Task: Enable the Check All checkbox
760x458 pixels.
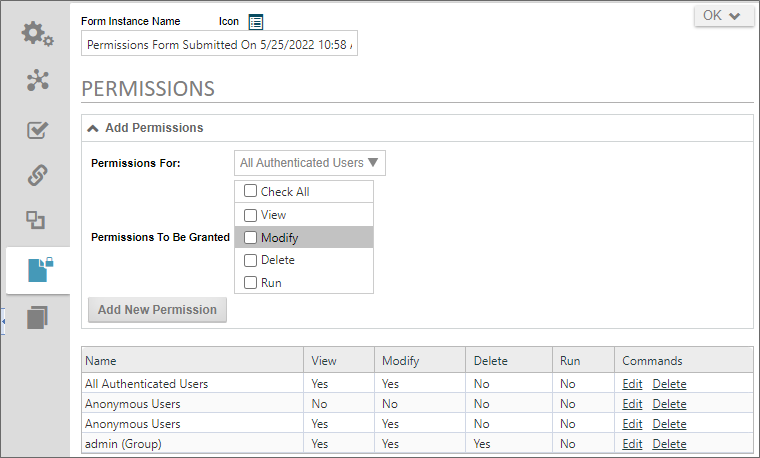Action: (x=250, y=192)
